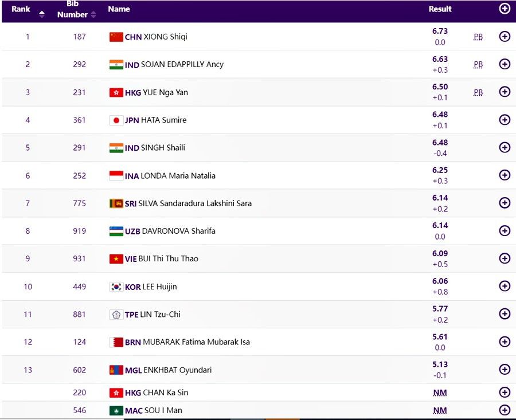The height and width of the screenshot is (420, 516).
Task: Click the Bahrain flag icon
Action: pyautogui.click(x=116, y=342)
